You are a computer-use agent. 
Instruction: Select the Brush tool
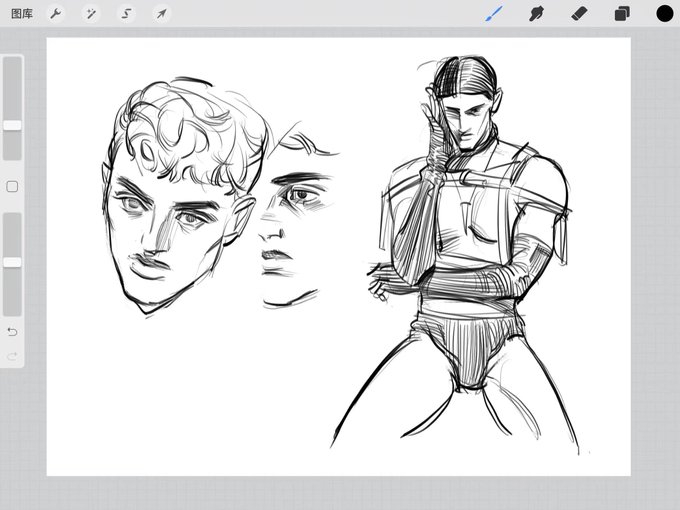[x=494, y=14]
